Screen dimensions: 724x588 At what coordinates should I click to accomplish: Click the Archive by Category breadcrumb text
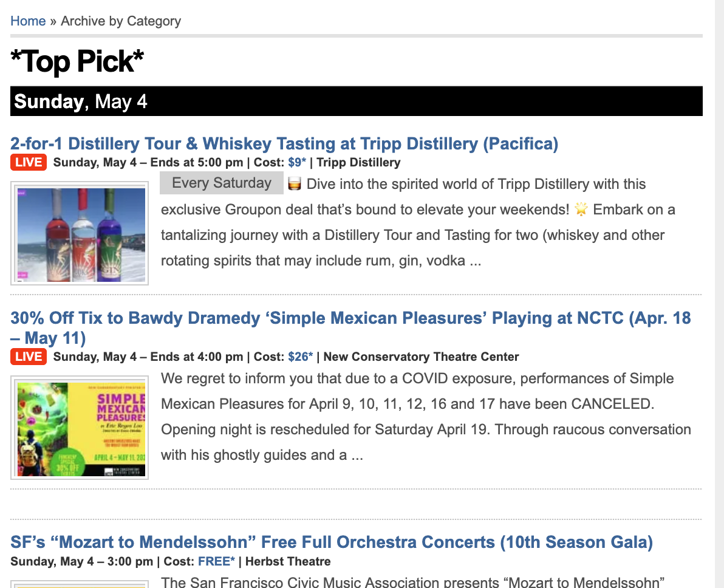pyautogui.click(x=121, y=21)
